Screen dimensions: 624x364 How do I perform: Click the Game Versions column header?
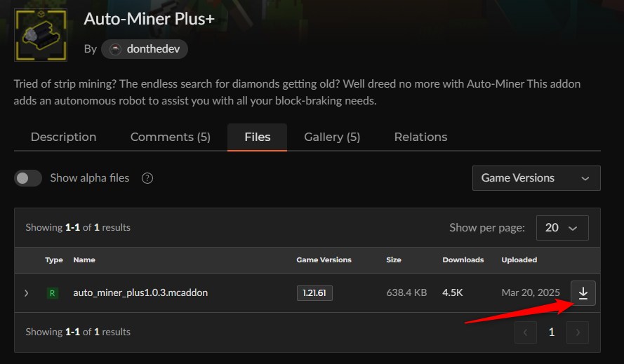tap(324, 259)
